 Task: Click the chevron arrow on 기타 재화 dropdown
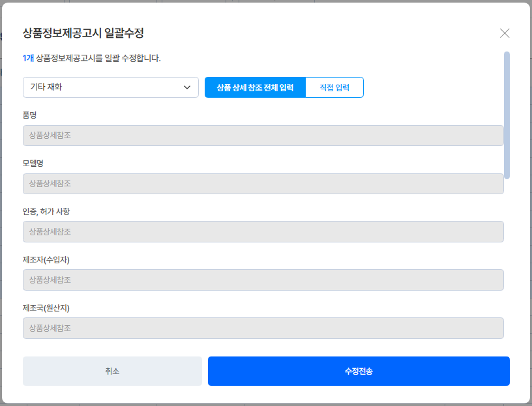point(187,87)
